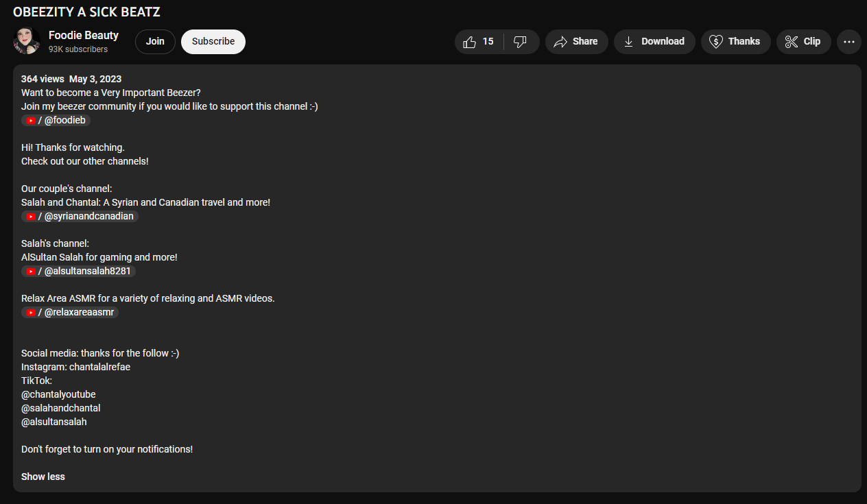Click the 93K subscribers text
This screenshot has width=867, height=504.
tap(78, 49)
